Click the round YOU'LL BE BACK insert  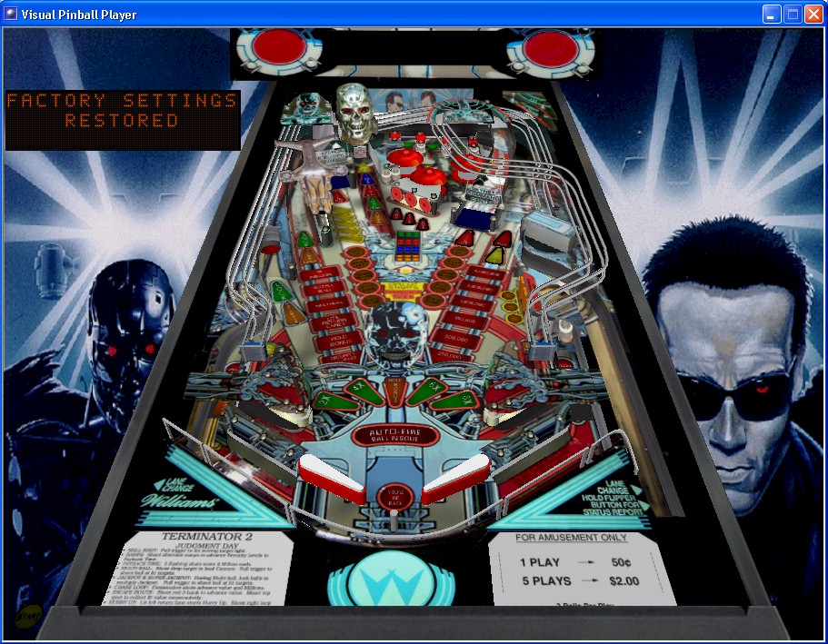pos(395,499)
